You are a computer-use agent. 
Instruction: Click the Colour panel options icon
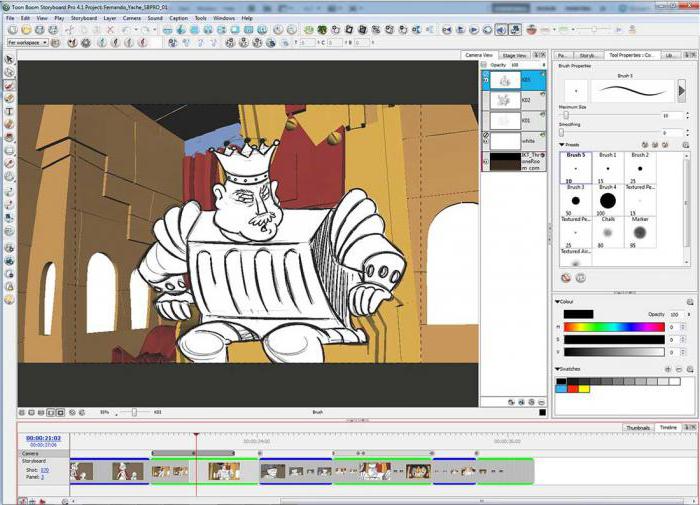(690, 302)
